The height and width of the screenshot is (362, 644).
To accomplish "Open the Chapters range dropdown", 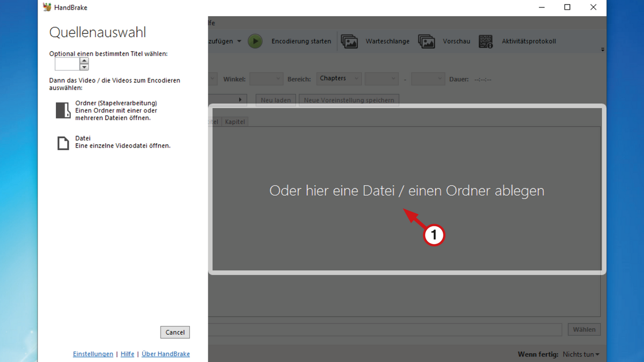I will click(x=339, y=79).
